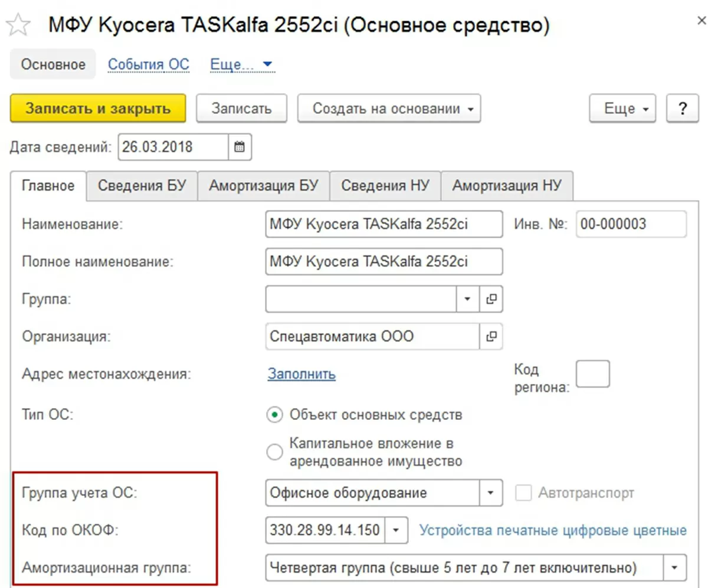708x588 pixels.
Task: Click the Устройства печатные цифровые цветные link
Action: coord(553,530)
